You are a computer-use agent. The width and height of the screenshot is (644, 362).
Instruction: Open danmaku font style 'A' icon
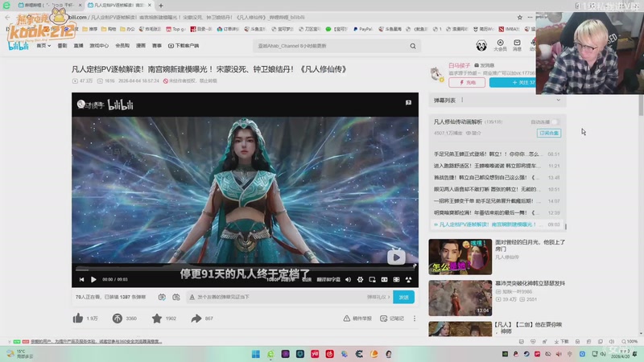pos(192,297)
